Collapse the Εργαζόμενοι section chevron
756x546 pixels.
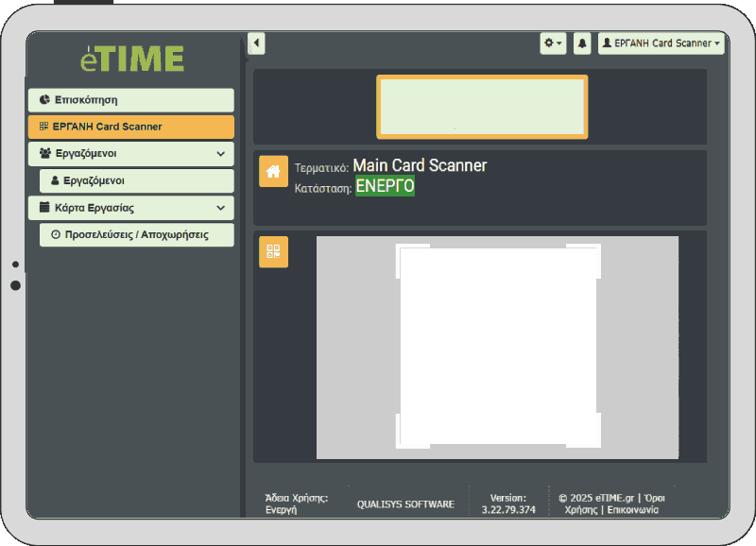click(x=221, y=154)
